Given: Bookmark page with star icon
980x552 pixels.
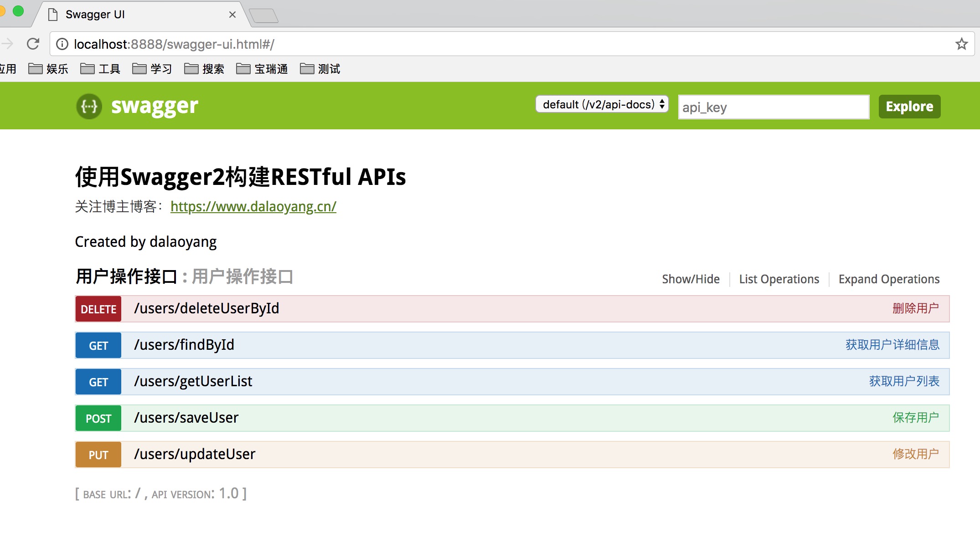Looking at the screenshot, I should 961,44.
